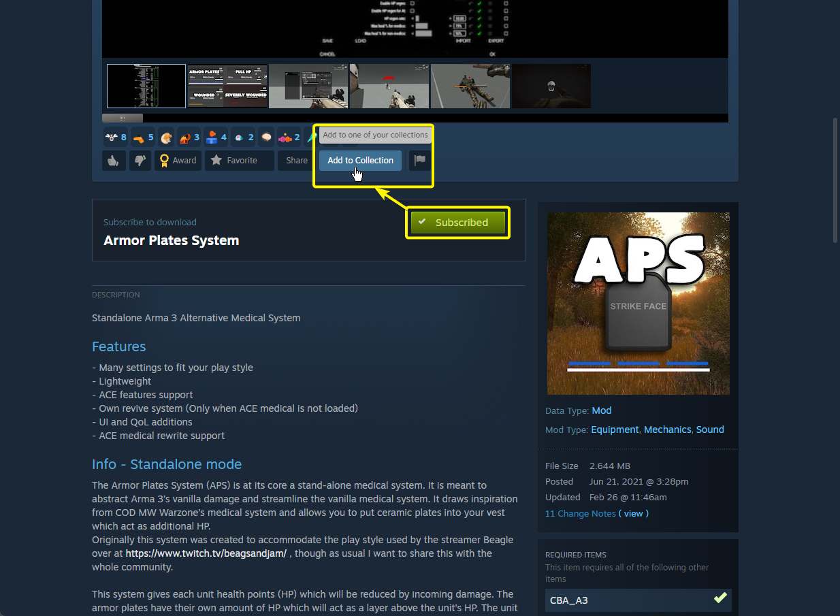Click the APS mod preview image
The width and height of the screenshot is (840, 616).
coord(639,304)
